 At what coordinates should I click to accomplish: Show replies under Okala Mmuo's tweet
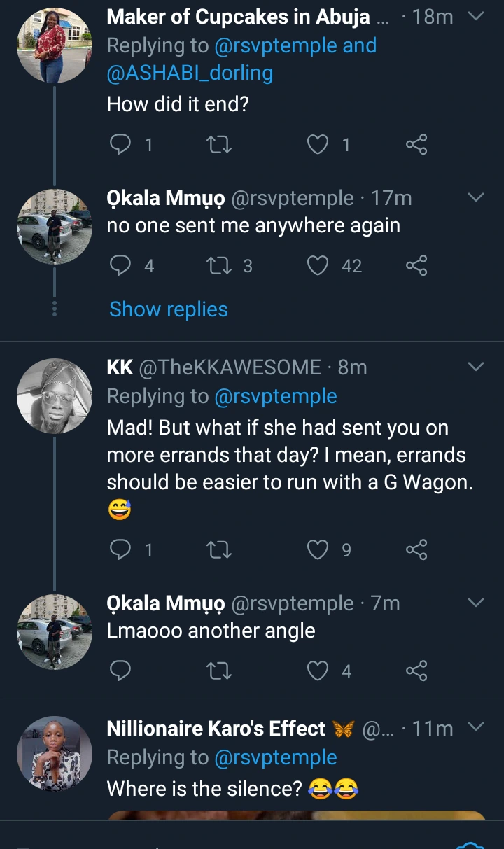click(169, 309)
